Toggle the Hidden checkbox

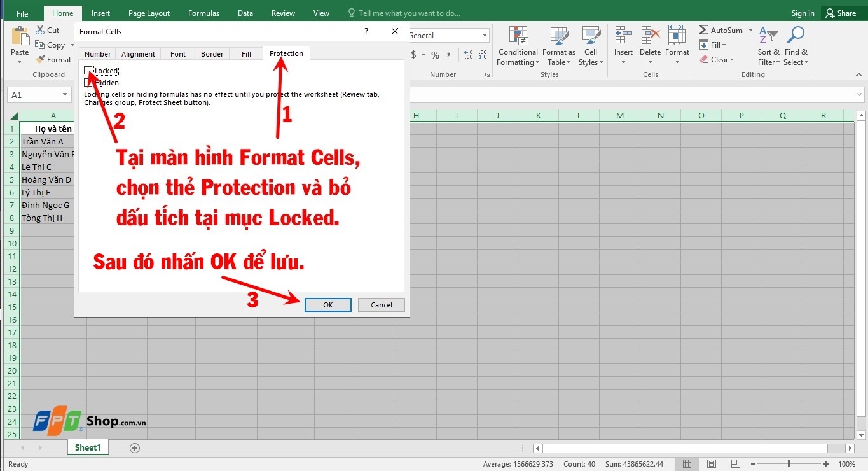[x=88, y=83]
